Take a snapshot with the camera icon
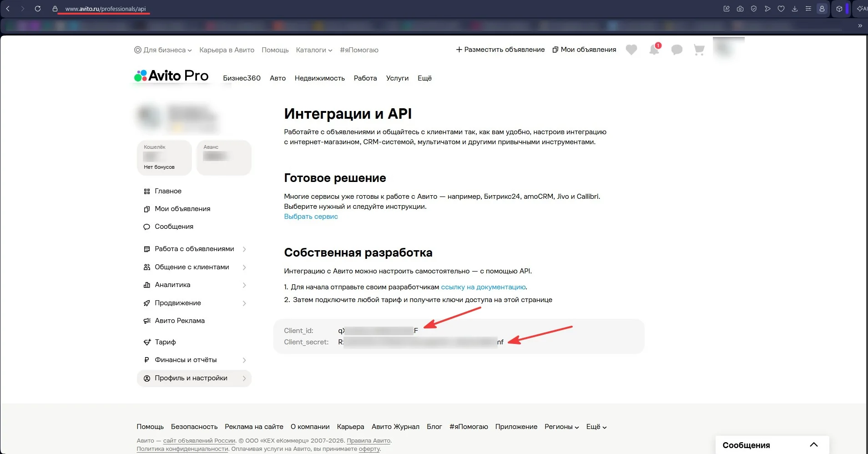 pos(740,9)
